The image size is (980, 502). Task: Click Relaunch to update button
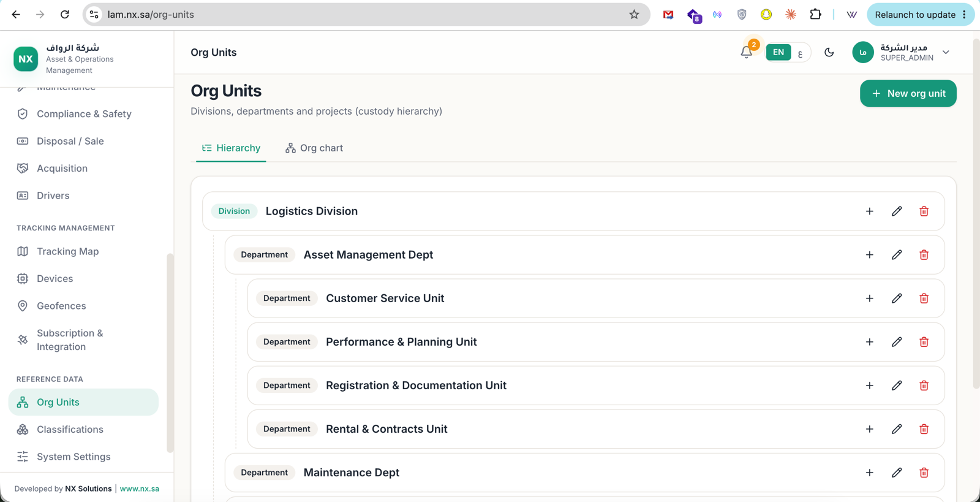click(x=921, y=15)
